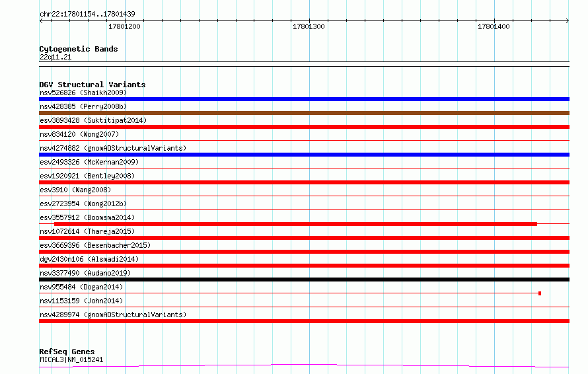Click the esv3557912 (Boomsma2014) label text
Viewport: 588px width, 374px height.
(x=87, y=217)
